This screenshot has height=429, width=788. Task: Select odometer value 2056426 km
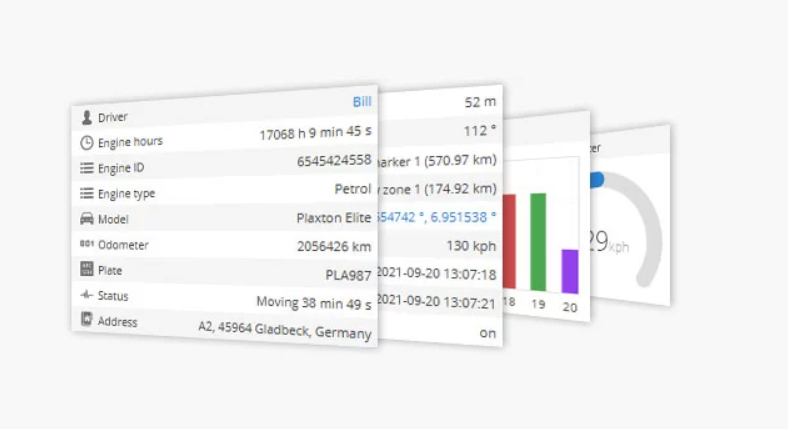pos(334,247)
